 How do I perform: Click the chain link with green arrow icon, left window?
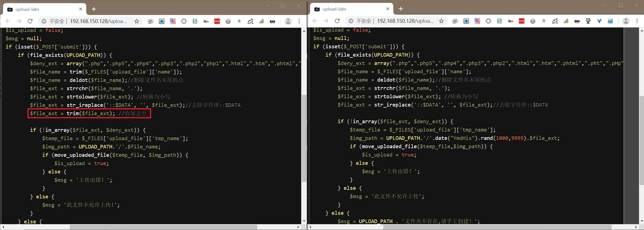click(x=261, y=21)
